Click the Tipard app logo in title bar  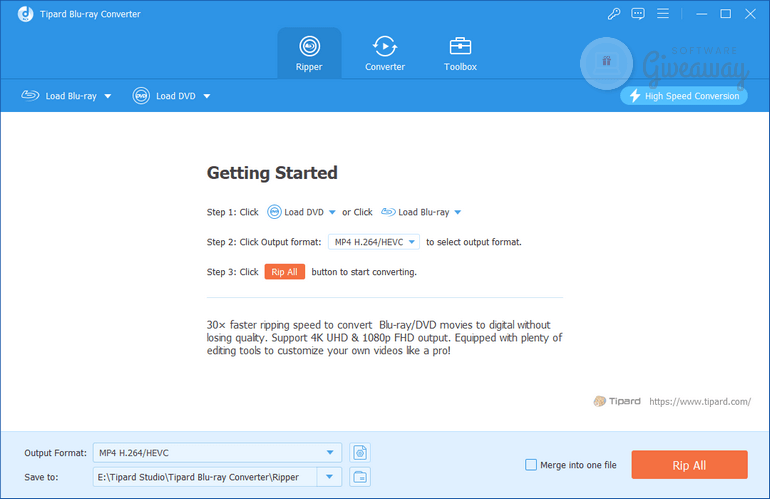[25, 14]
